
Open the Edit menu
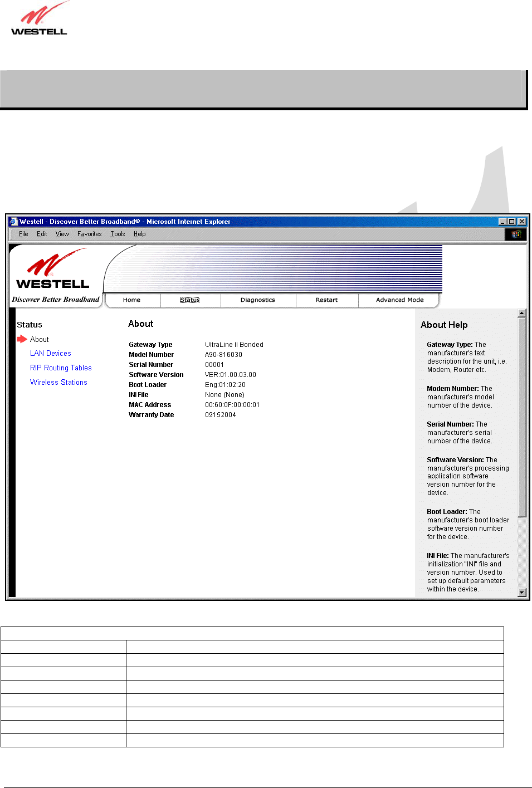click(42, 234)
